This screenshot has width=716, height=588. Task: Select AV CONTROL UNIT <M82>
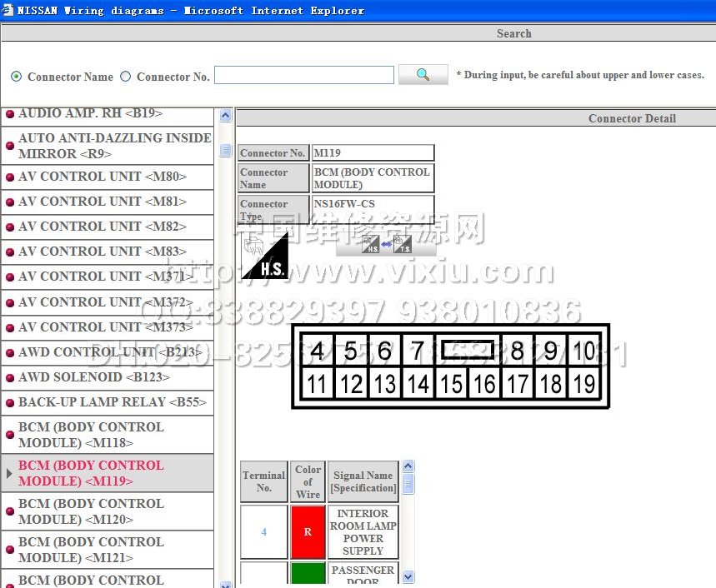point(108,227)
